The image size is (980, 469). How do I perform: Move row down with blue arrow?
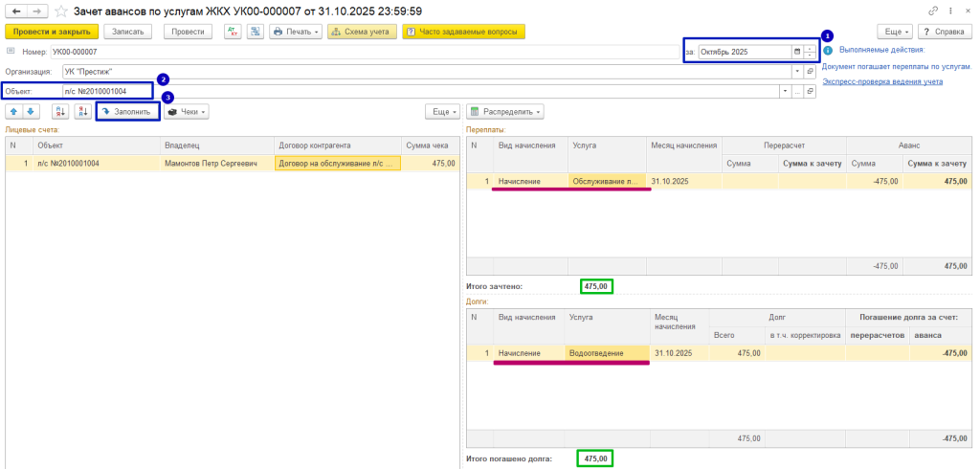coord(31,111)
